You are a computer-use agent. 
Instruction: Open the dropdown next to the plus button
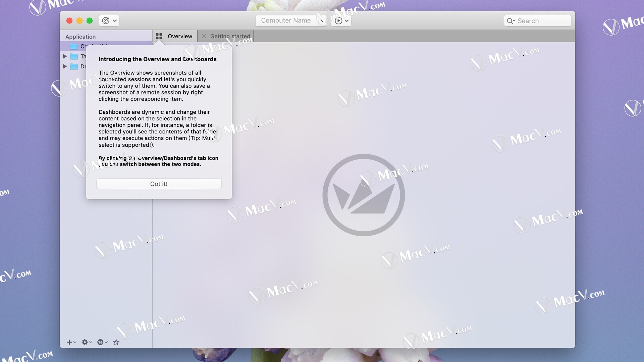74,342
